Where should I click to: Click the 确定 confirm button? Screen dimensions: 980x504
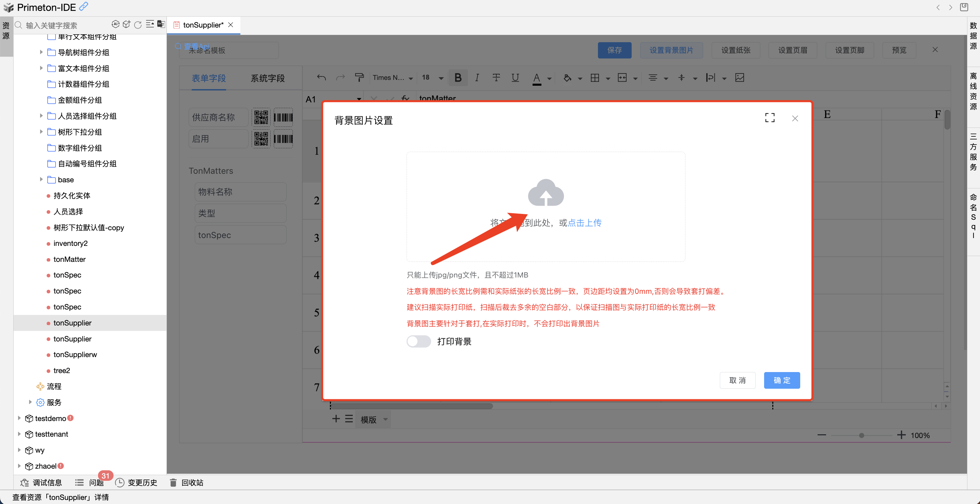[781, 380]
